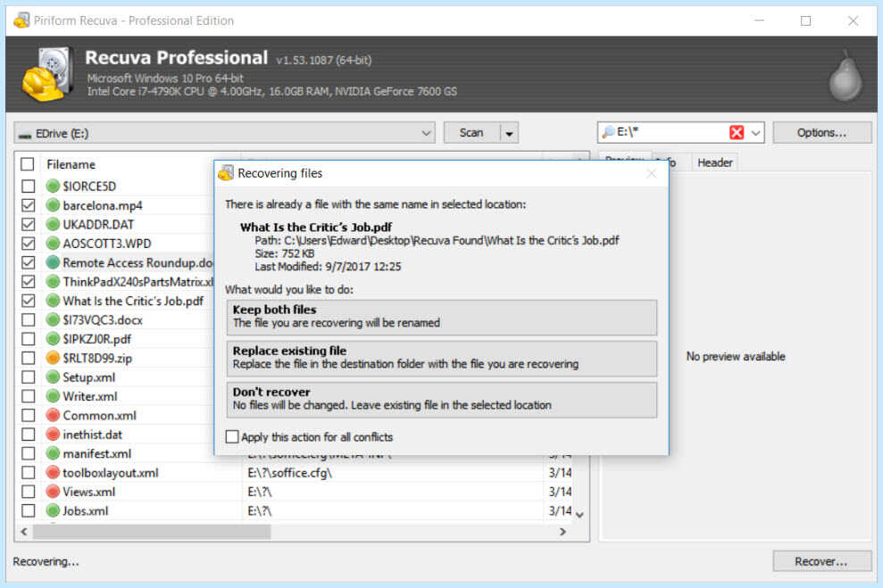Select the ThinkPadX240sPartsMatrix file row
883x588 pixels.
click(x=138, y=282)
